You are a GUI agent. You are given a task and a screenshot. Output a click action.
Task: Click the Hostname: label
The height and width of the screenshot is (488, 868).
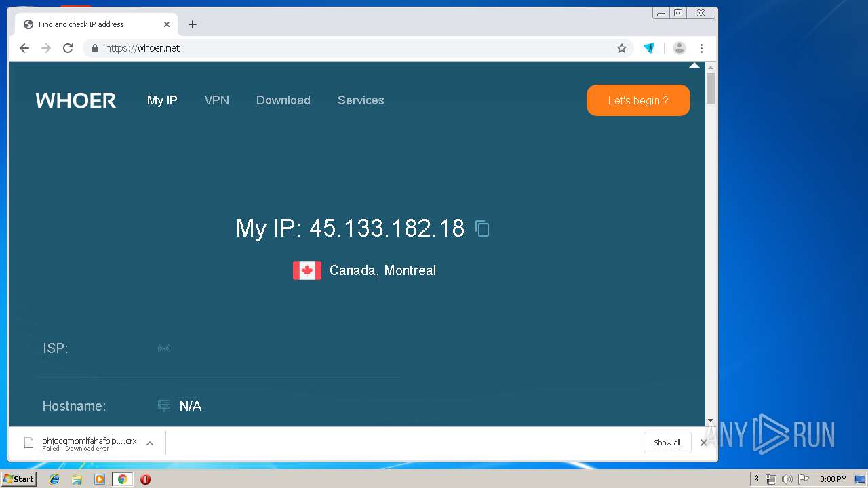pos(74,406)
